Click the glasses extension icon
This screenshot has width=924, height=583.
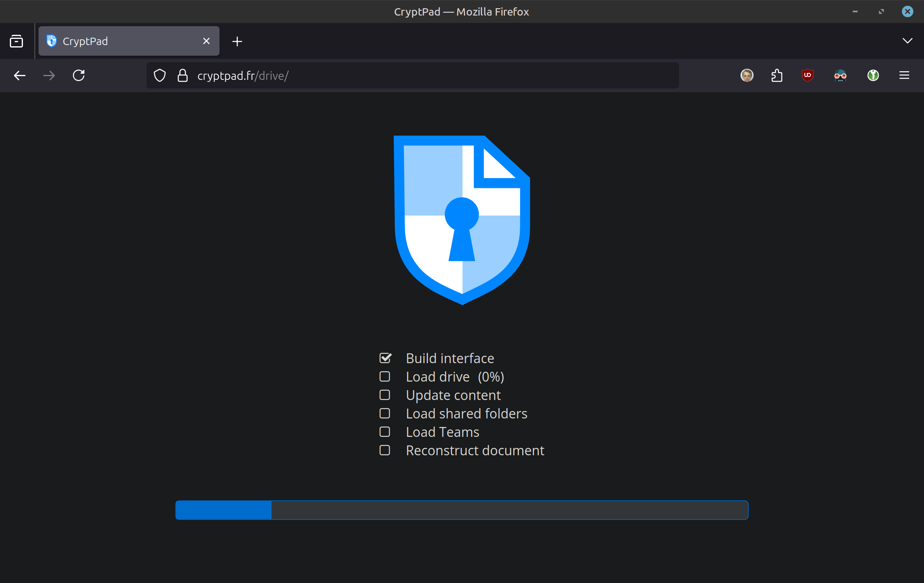point(840,75)
